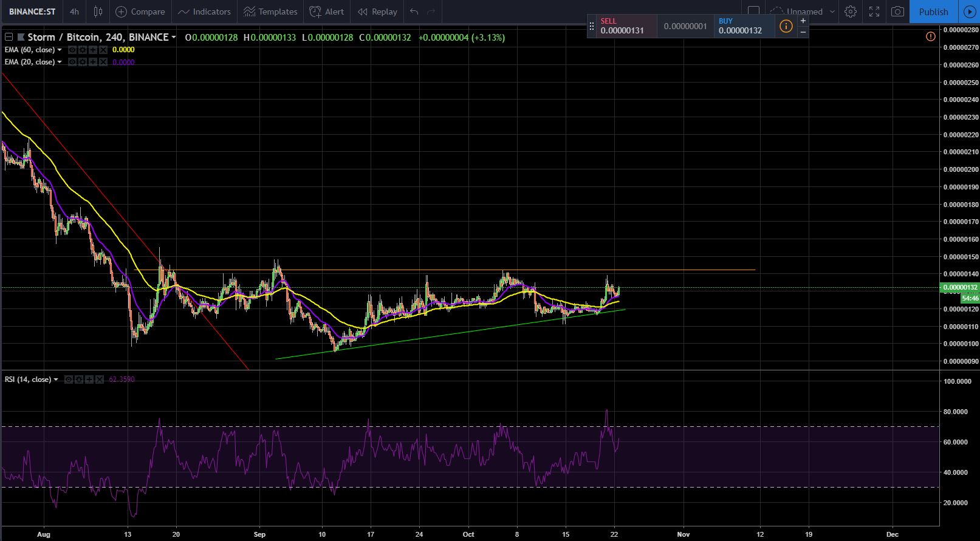
Task: Toggle fullscreen mode
Action: coord(874,12)
